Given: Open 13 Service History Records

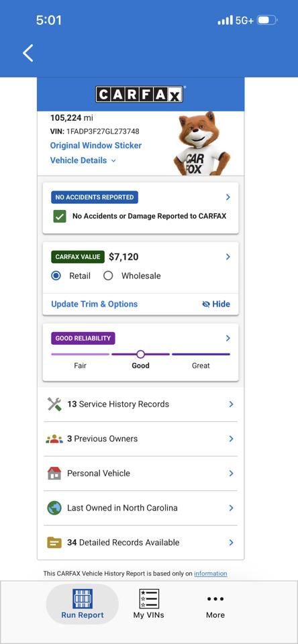Looking at the screenshot, I should coord(140,404).
